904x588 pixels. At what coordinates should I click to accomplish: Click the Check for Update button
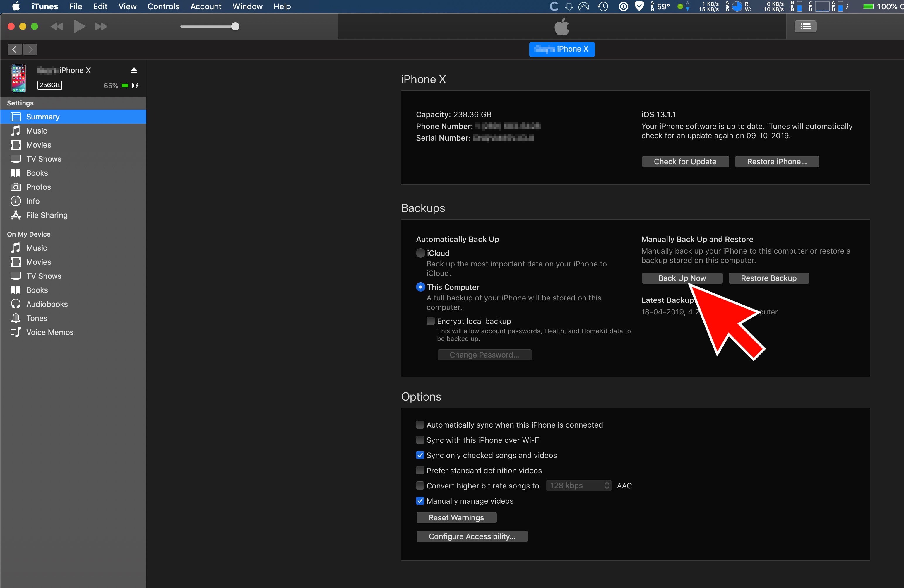[x=685, y=161]
